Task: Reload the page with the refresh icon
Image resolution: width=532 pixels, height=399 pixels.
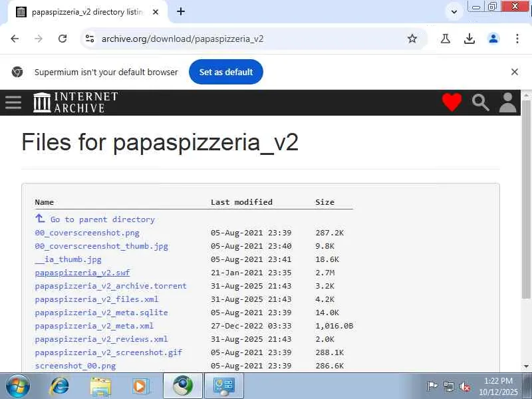Action: (x=63, y=39)
